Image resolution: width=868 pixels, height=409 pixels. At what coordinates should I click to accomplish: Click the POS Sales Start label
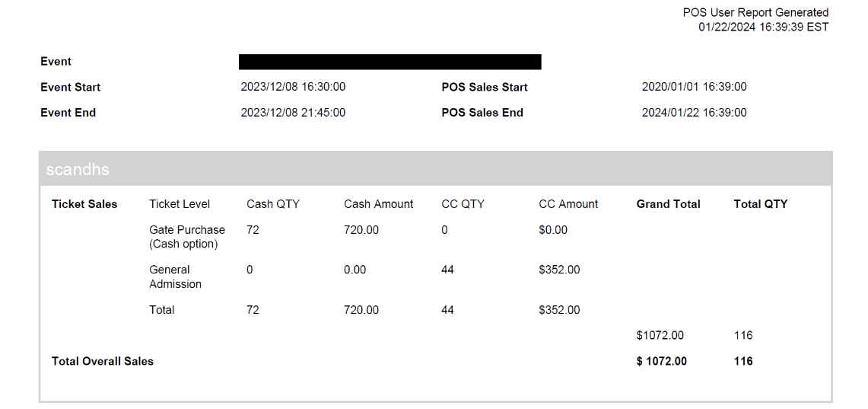click(x=484, y=87)
